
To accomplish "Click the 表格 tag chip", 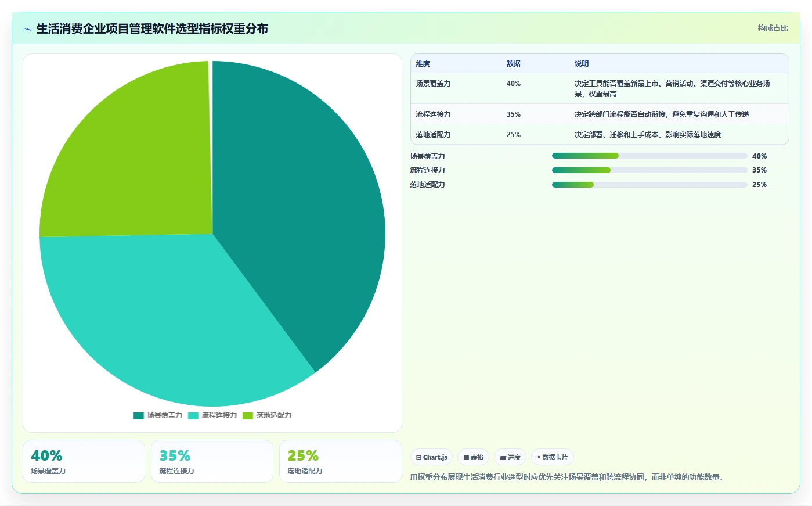I will coord(473,457).
